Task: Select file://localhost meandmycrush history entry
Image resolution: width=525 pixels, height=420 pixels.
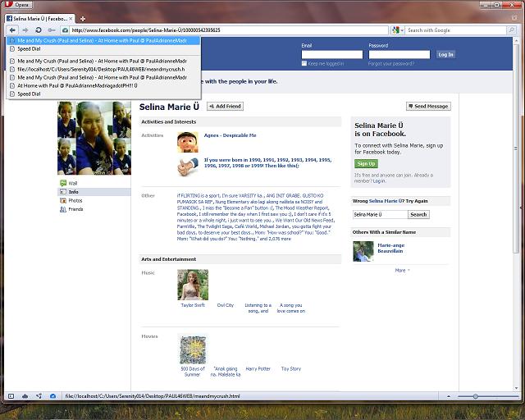Action: 103,70
